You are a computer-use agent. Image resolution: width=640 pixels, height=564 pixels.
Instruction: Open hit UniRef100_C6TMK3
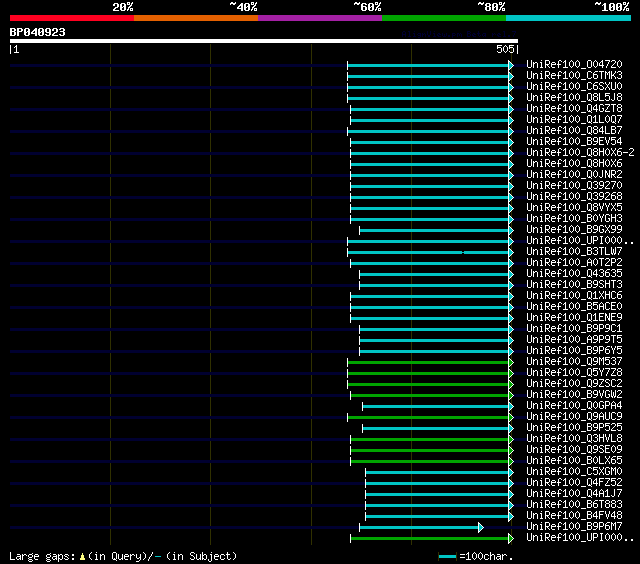[x=574, y=75]
